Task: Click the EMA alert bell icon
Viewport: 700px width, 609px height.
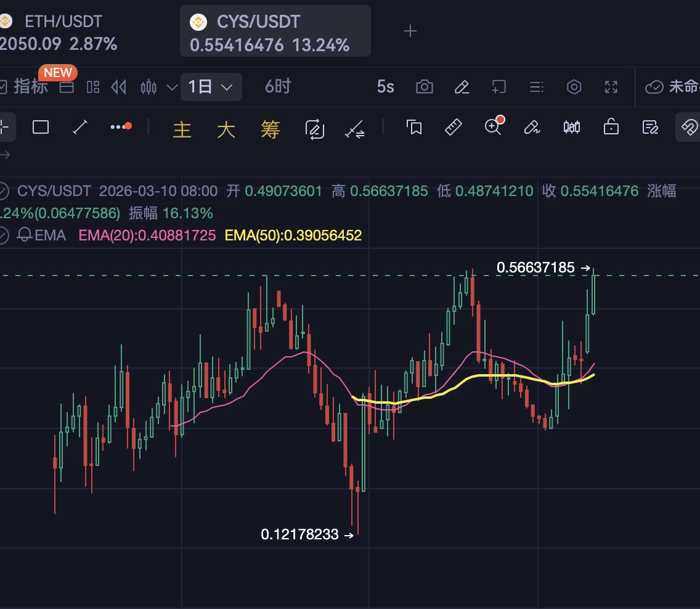Action: click(x=24, y=234)
